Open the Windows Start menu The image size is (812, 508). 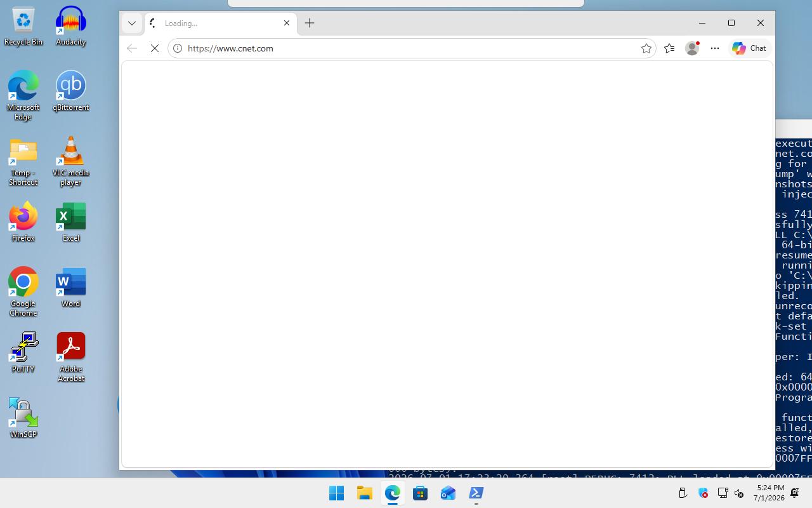(336, 493)
